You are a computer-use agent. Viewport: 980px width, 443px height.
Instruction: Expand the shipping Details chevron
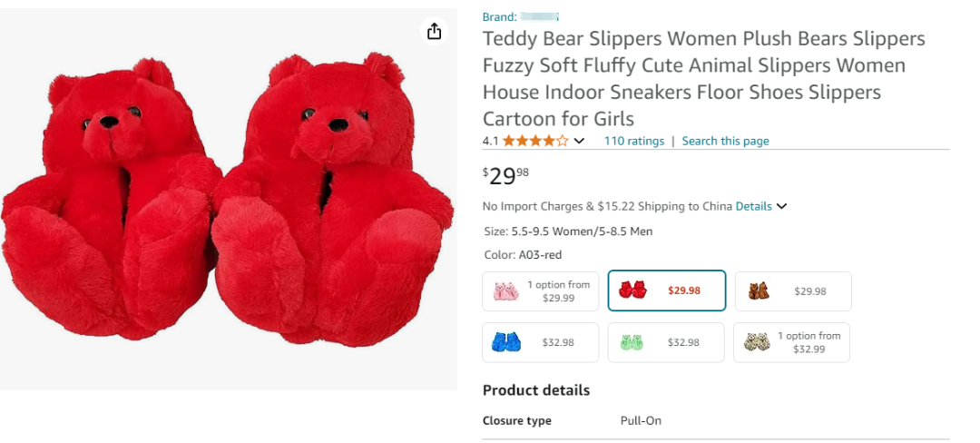(781, 206)
